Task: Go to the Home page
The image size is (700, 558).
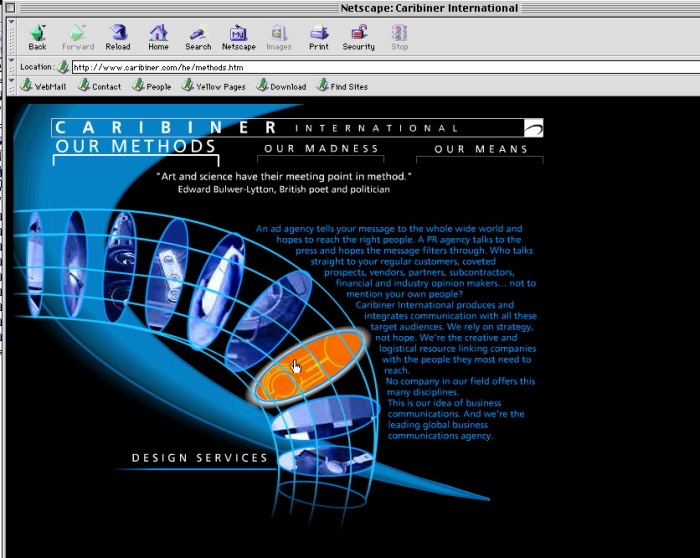Action: point(158,37)
